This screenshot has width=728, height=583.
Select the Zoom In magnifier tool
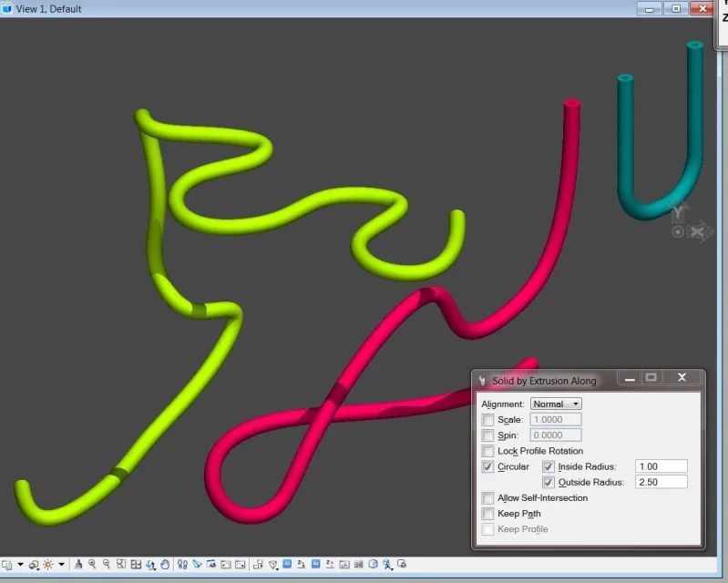[92, 565]
